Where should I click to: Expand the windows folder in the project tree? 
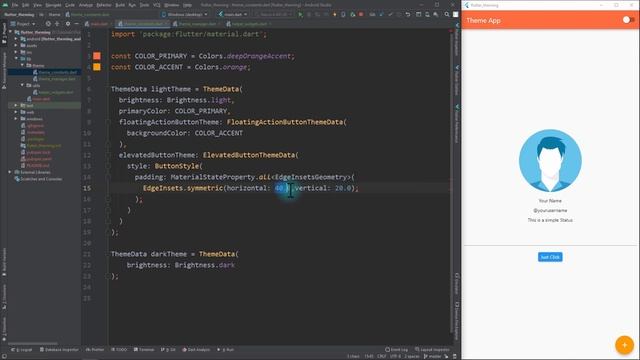tap(16, 119)
